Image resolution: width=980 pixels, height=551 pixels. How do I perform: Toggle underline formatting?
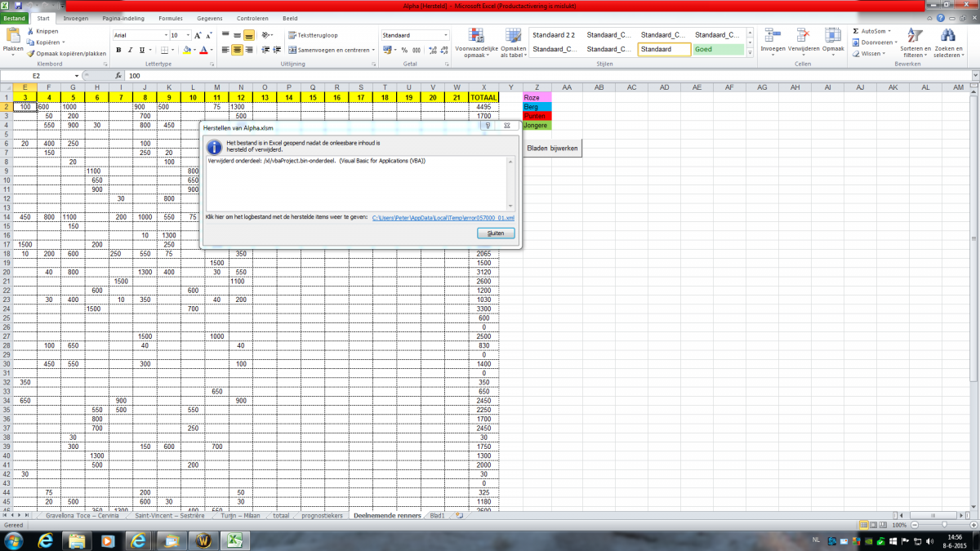(140, 50)
